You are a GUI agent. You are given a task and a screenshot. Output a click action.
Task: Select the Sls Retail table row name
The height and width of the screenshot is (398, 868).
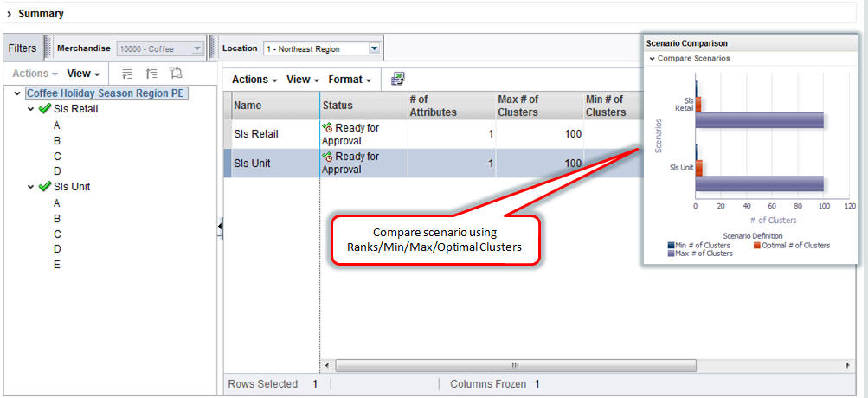point(256,134)
